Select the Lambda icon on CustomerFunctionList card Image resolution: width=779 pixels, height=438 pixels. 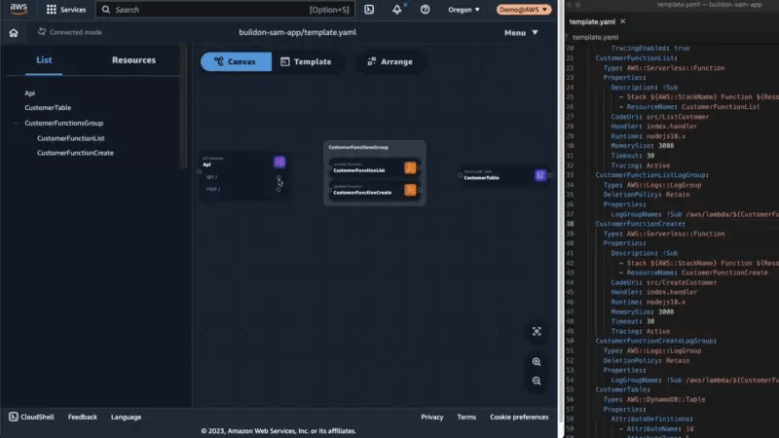(410, 168)
